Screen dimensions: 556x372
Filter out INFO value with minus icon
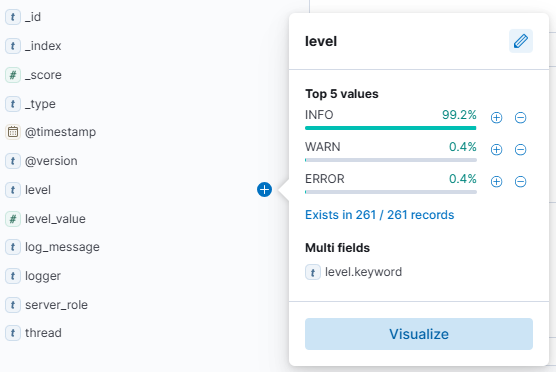click(520, 118)
